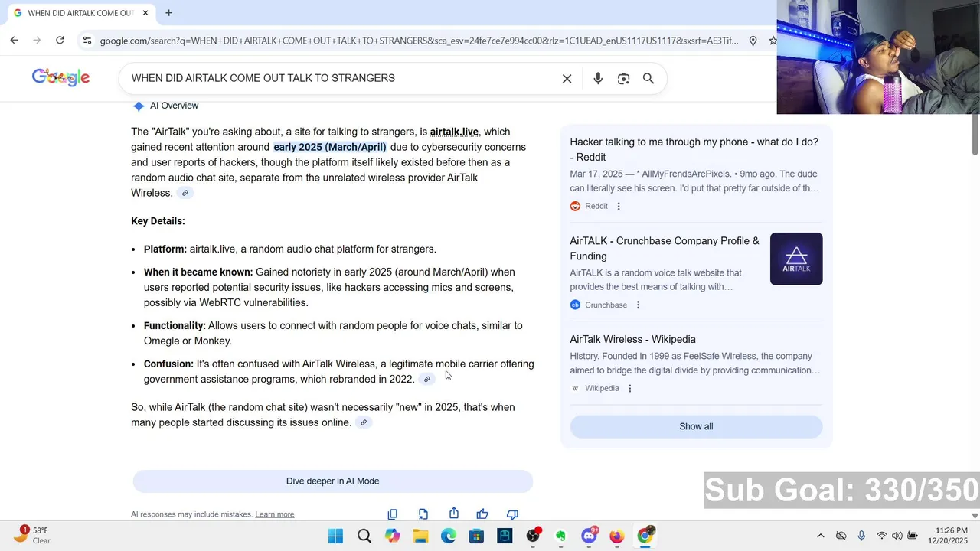Open AirTALK Crunchbase Company Profile result

tap(665, 248)
